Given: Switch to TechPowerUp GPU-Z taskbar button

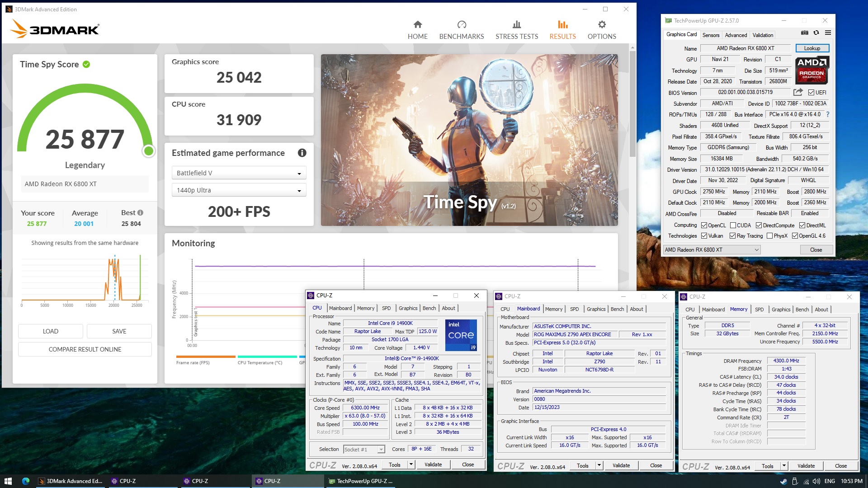Looking at the screenshot, I should [x=361, y=481].
